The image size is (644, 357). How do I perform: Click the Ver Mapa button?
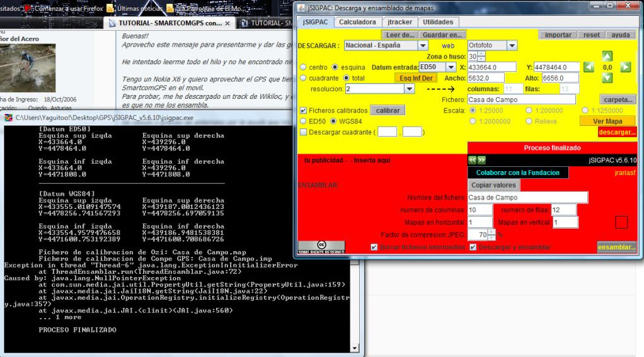point(607,122)
